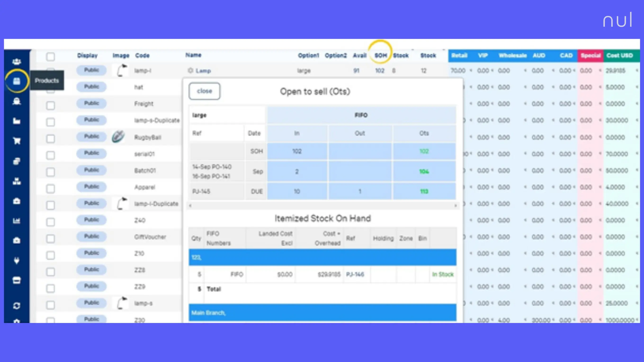644x362 pixels.
Task: Sort by Name column header
Action: coord(193,55)
